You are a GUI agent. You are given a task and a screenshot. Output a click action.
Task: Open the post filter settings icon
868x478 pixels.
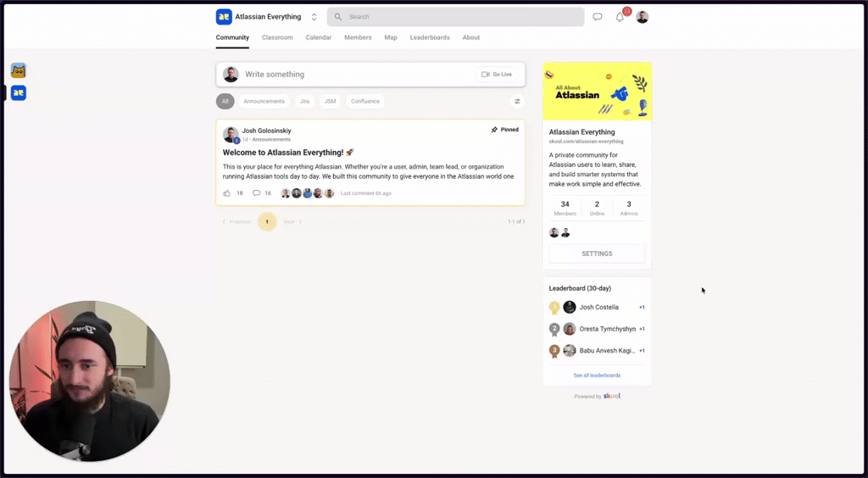point(517,101)
